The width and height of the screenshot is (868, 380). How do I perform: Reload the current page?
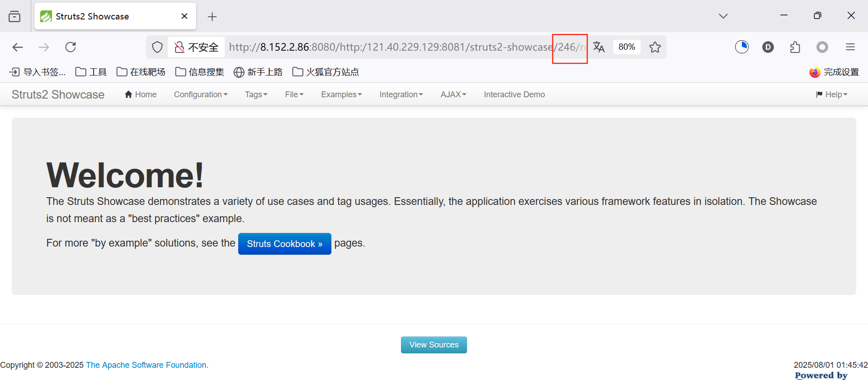coord(71,47)
